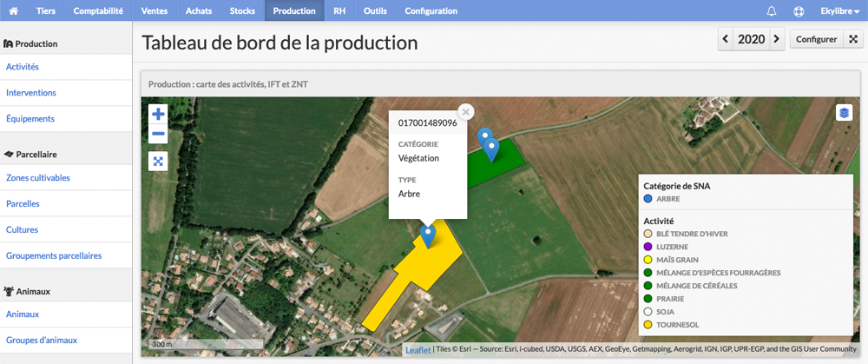
Task: Click the carte des activités panel title
Action: pos(228,85)
